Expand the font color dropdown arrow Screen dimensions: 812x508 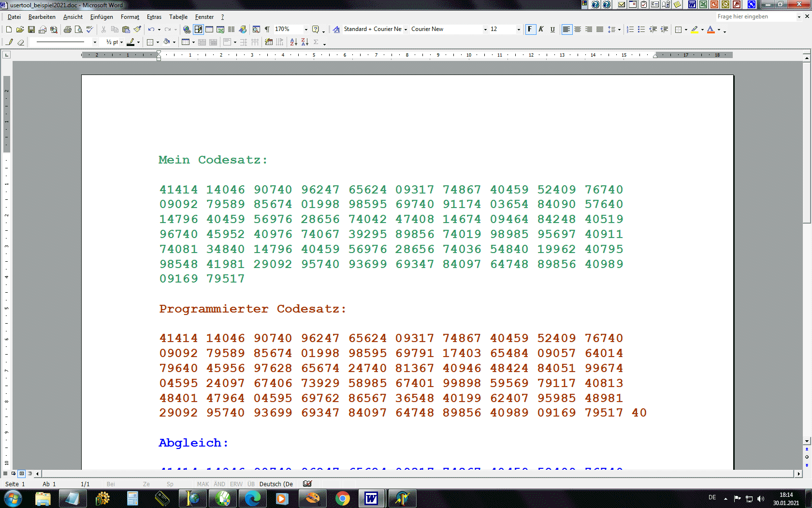(x=719, y=30)
